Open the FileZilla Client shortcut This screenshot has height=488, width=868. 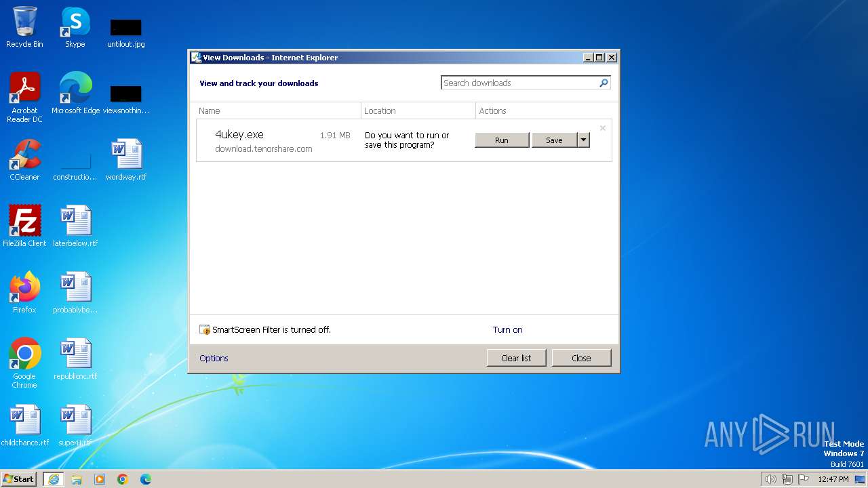[24, 226]
